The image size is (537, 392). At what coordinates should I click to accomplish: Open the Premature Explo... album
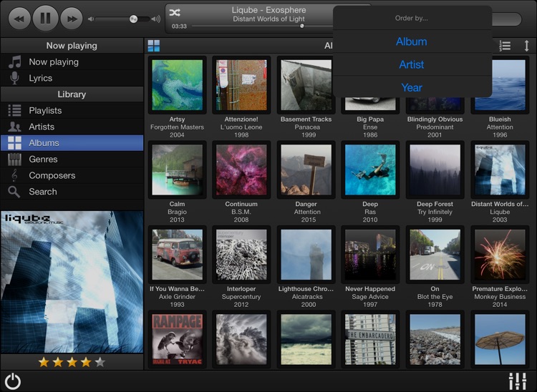[x=500, y=255]
